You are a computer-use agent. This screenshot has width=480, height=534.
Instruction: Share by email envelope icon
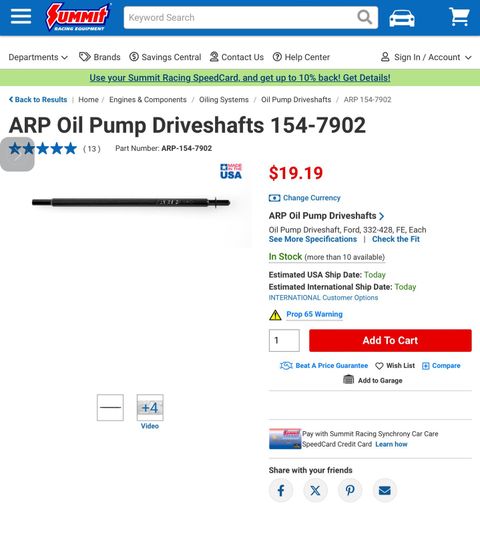pos(385,490)
